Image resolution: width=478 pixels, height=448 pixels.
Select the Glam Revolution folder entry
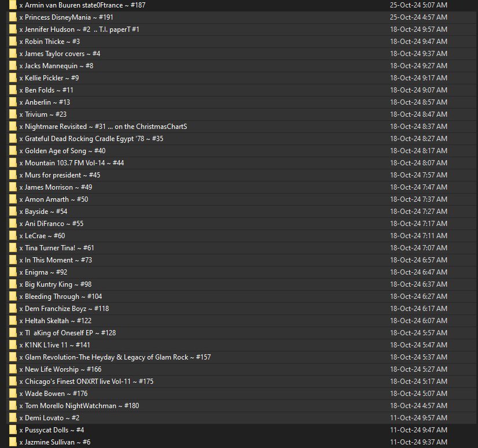[x=115, y=357]
